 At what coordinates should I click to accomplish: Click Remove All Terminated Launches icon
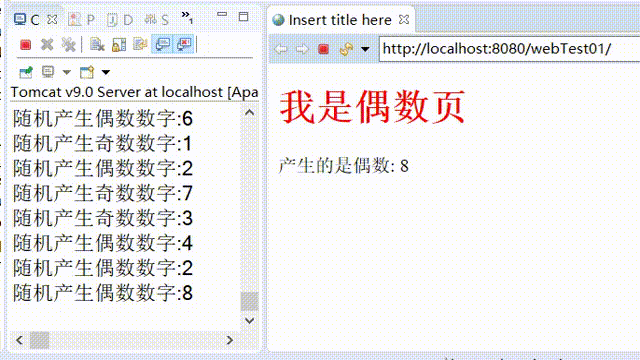68,44
